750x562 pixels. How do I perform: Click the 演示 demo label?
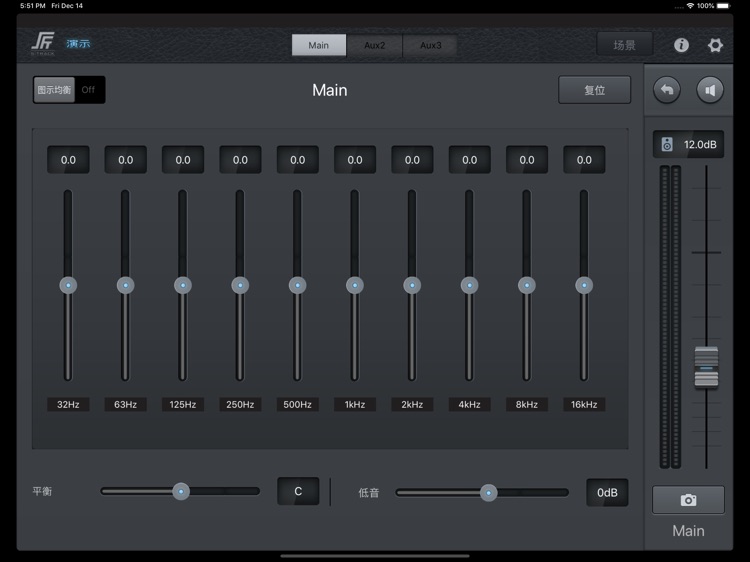click(x=78, y=44)
